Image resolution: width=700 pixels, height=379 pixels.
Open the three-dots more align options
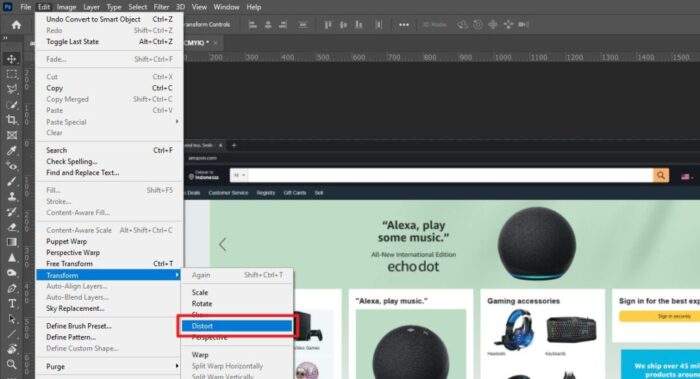click(404, 25)
